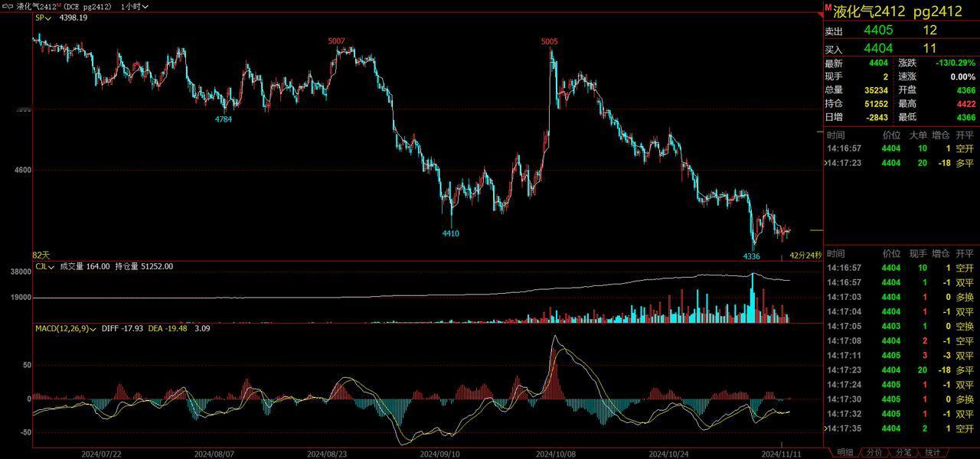Click the red M icon beside quote header
980x459 pixels.
click(x=828, y=7)
